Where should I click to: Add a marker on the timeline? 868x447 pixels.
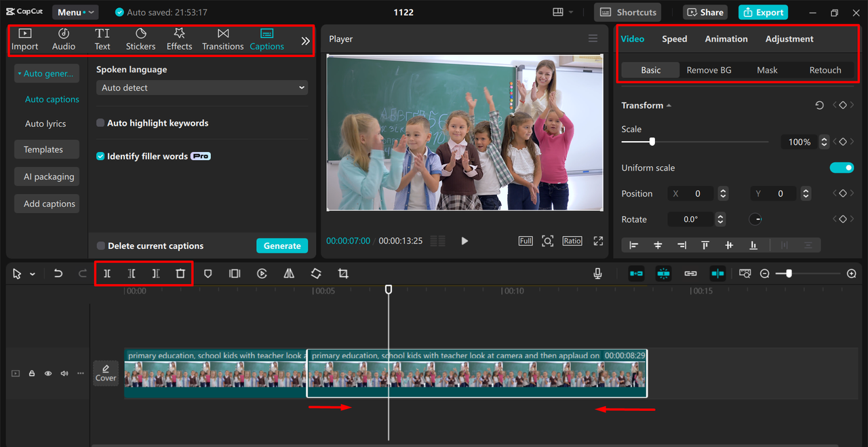(x=208, y=273)
